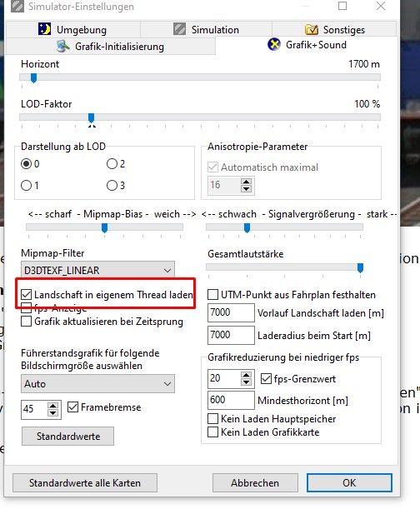Screen dimensions: 420x509
Task: Enable Grafik aktualisieren bei Zeitsprung
Action: pos(26,322)
